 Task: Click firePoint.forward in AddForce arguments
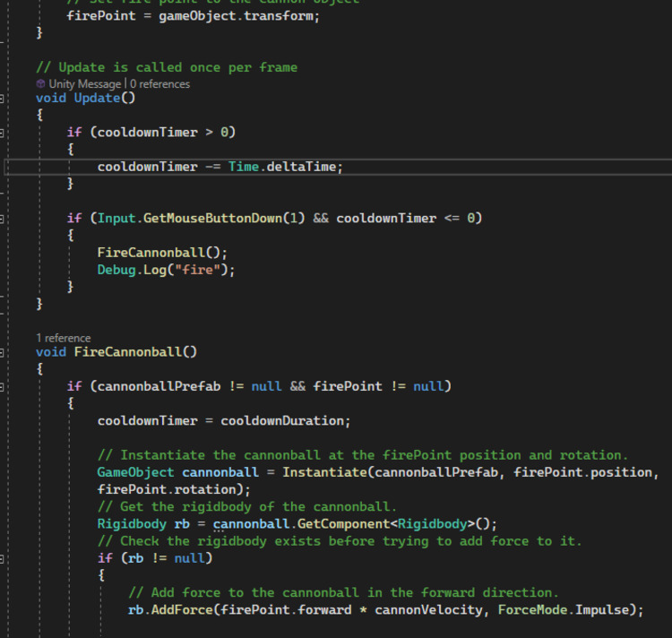click(286, 609)
